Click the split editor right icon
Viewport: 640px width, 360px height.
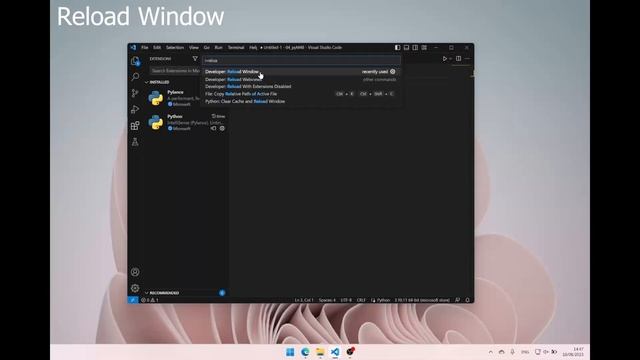pyautogui.click(x=458, y=59)
